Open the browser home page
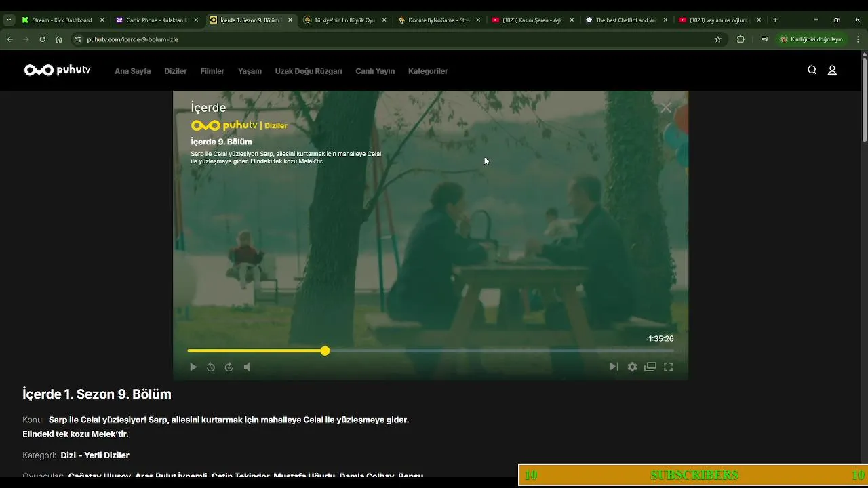This screenshot has width=868, height=488. point(58,39)
